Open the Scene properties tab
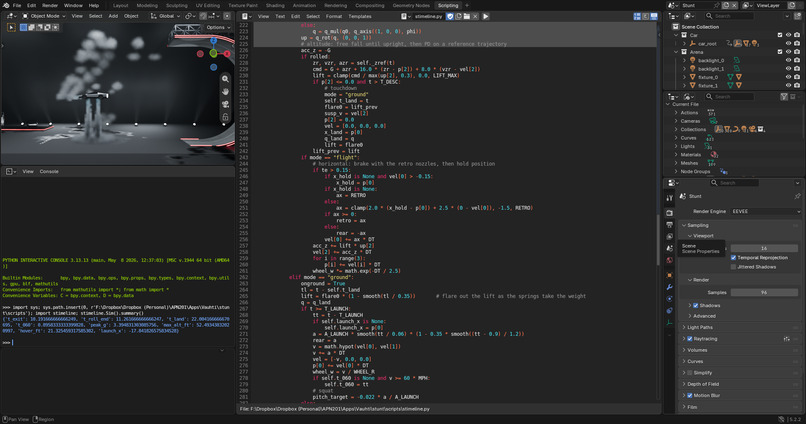Screen dimensions: 806x424 pos(669,248)
